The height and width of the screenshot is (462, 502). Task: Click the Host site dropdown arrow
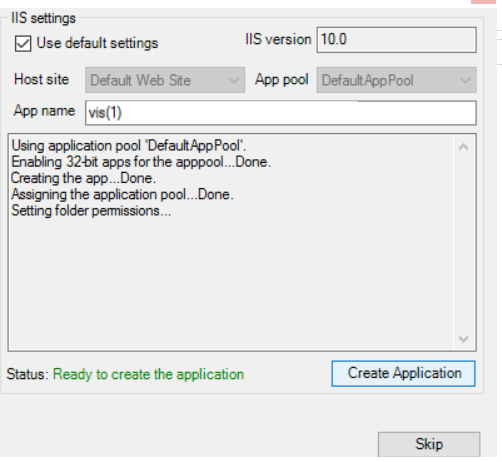tap(234, 80)
